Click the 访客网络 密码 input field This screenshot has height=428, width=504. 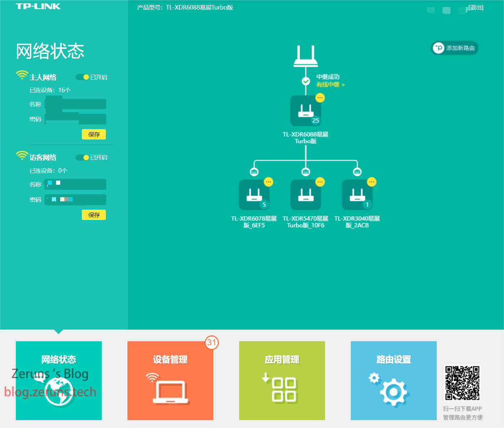tap(76, 200)
